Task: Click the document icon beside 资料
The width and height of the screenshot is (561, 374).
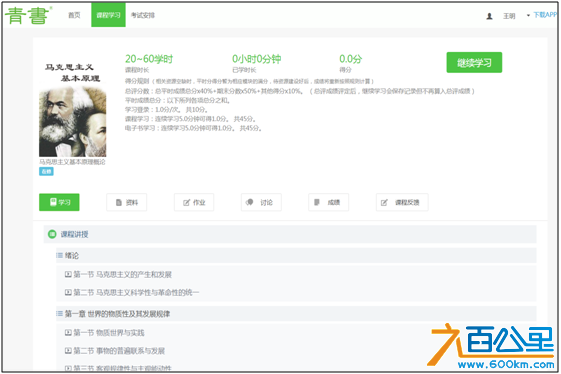Action: 118,203
